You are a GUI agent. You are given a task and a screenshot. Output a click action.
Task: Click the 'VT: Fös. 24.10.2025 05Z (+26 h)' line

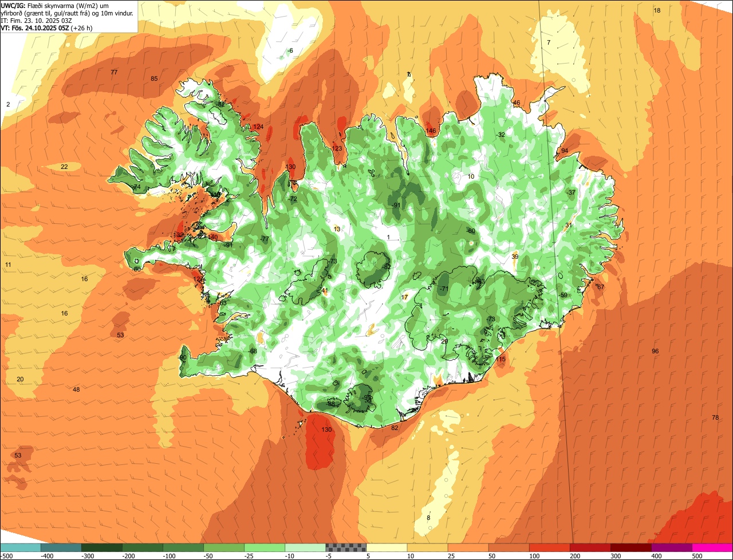(x=47, y=27)
